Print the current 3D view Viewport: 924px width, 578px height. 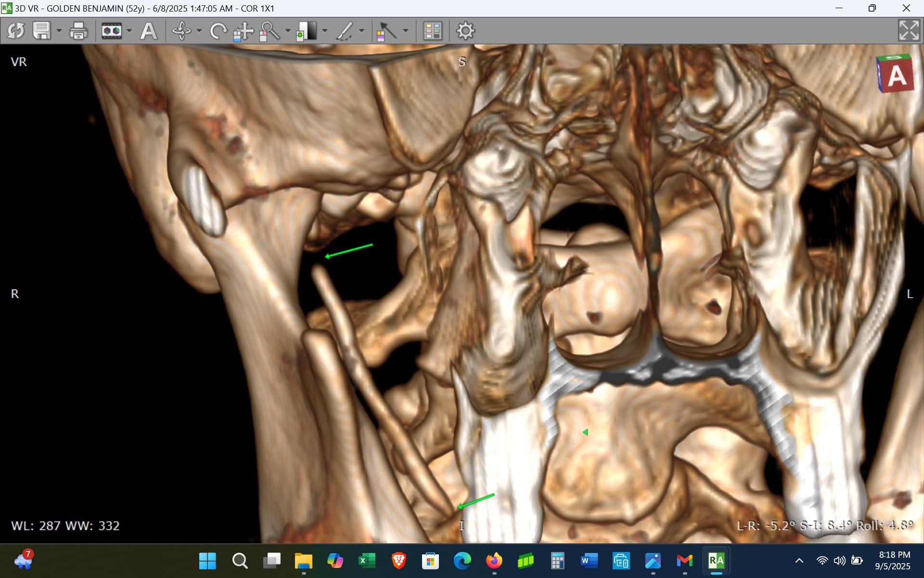tap(78, 31)
